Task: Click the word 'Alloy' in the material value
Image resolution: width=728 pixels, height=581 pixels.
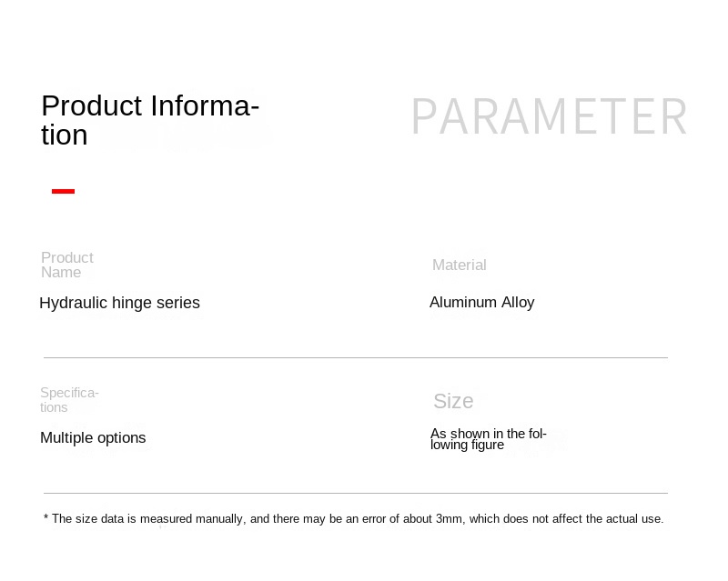Action: coord(519,302)
